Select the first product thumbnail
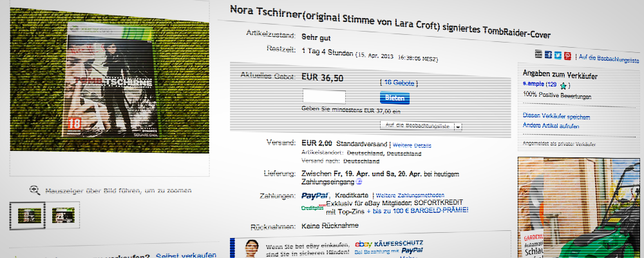 coord(28,215)
